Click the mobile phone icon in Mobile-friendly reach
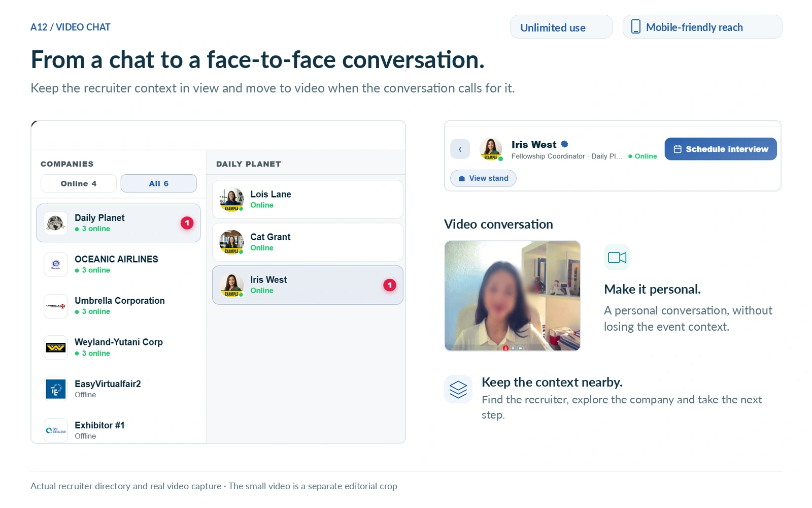Screen dimensions: 812x508 coord(635,27)
